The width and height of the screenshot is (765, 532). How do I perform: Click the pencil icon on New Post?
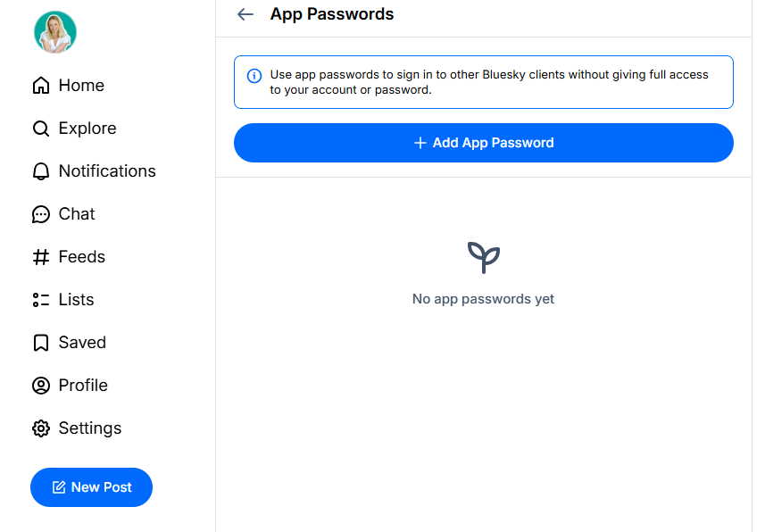point(58,486)
